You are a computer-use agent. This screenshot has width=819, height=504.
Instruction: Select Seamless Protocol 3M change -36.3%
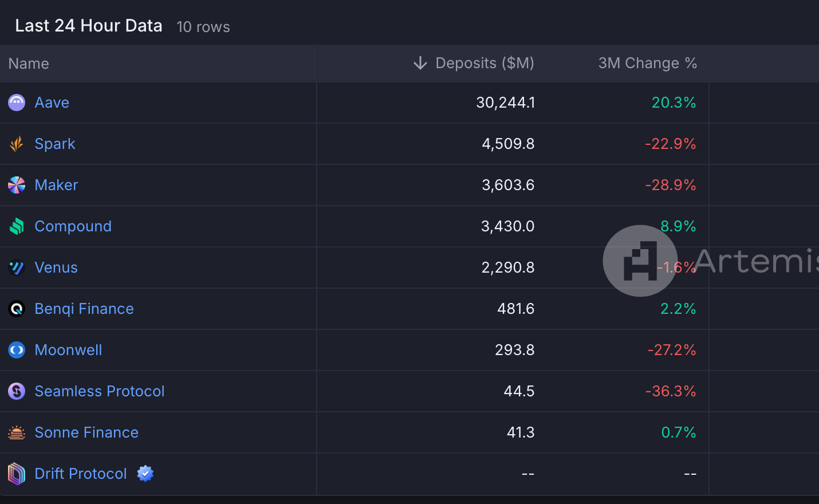click(x=671, y=391)
